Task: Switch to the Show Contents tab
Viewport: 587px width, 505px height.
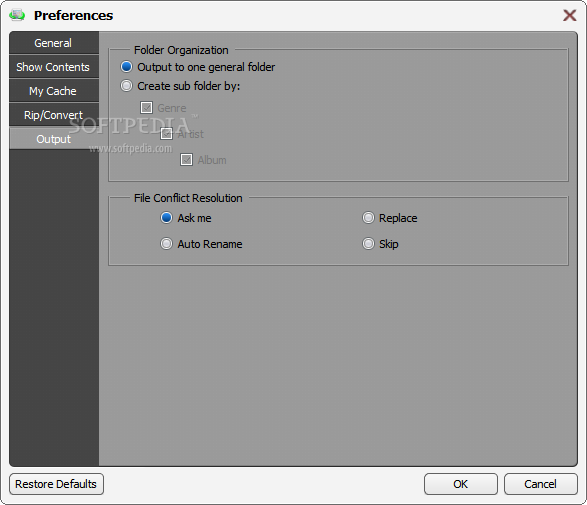Action: pos(54,67)
